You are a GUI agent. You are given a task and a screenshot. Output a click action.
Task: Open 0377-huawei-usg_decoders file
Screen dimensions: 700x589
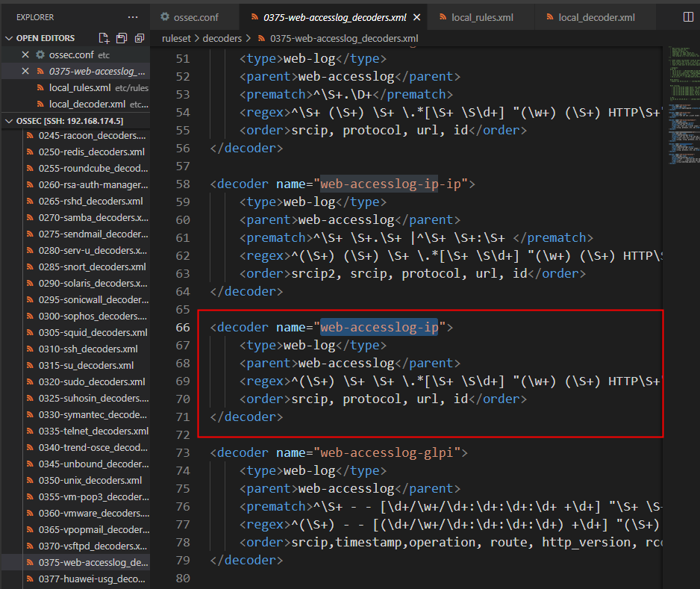(x=76, y=579)
